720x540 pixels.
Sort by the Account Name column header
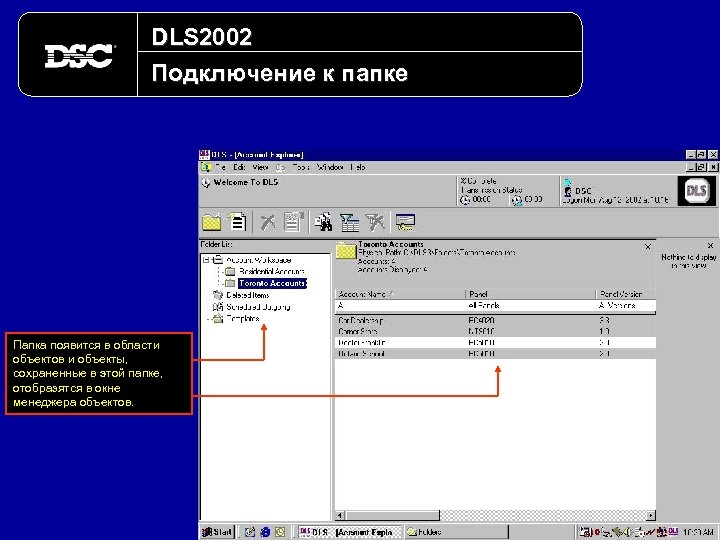(400, 294)
